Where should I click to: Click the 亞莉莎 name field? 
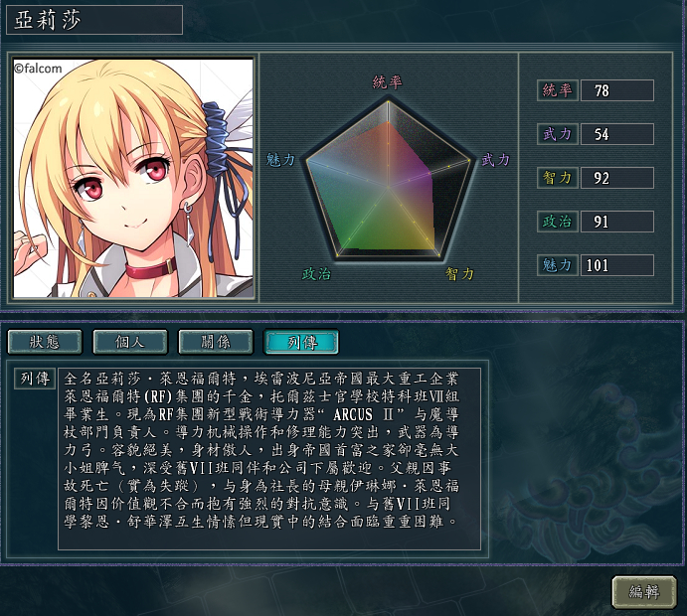tap(94, 20)
